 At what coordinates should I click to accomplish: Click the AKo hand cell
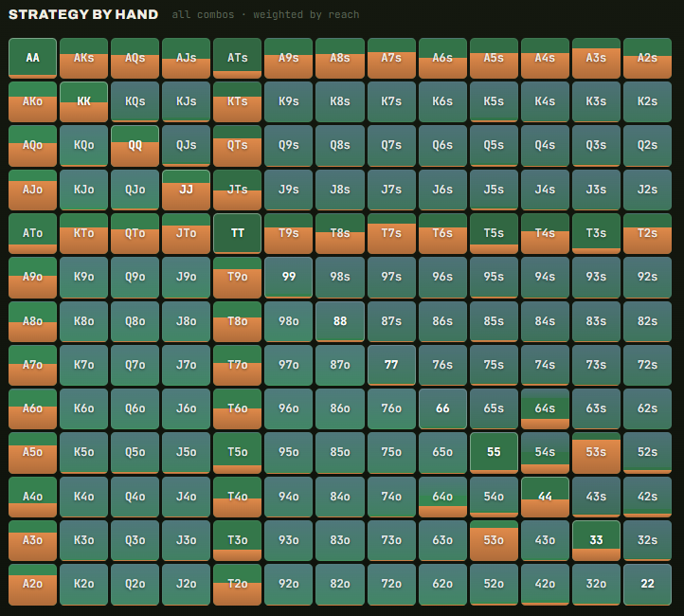[x=33, y=101]
